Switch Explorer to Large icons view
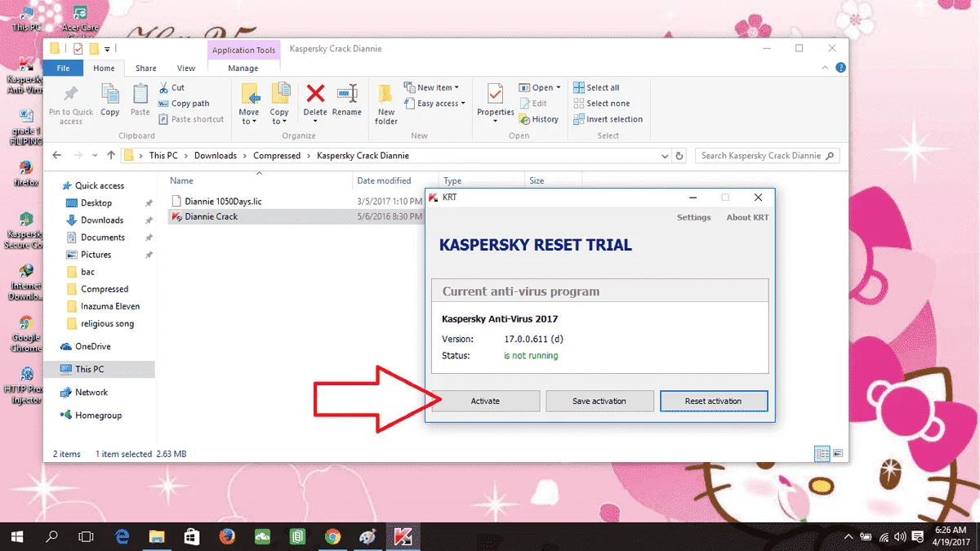The width and height of the screenshot is (980, 551). pyautogui.click(x=838, y=454)
